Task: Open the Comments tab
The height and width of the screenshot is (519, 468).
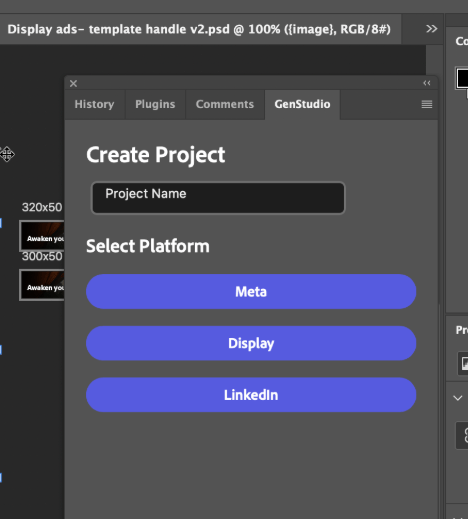Action: 225,104
